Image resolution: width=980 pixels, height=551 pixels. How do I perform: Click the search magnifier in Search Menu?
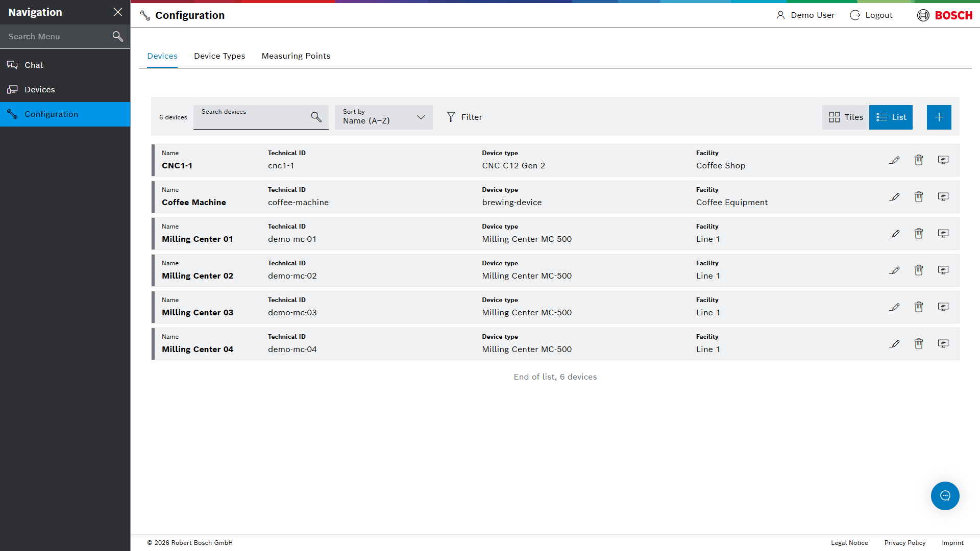point(117,36)
